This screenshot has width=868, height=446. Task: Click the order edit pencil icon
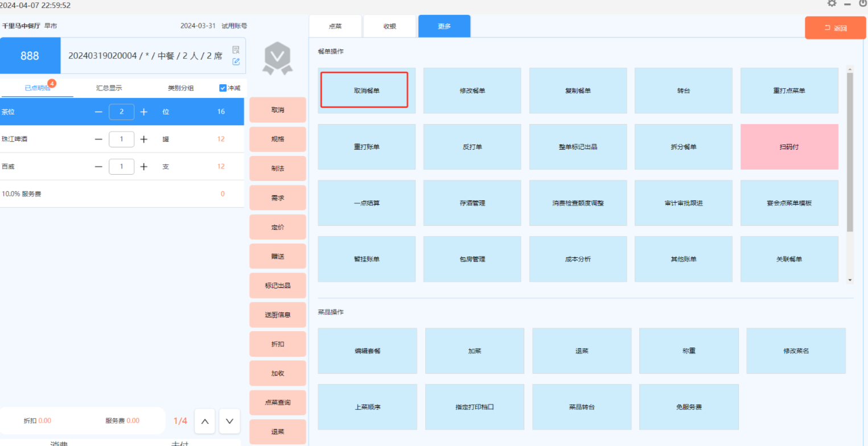[236, 61]
